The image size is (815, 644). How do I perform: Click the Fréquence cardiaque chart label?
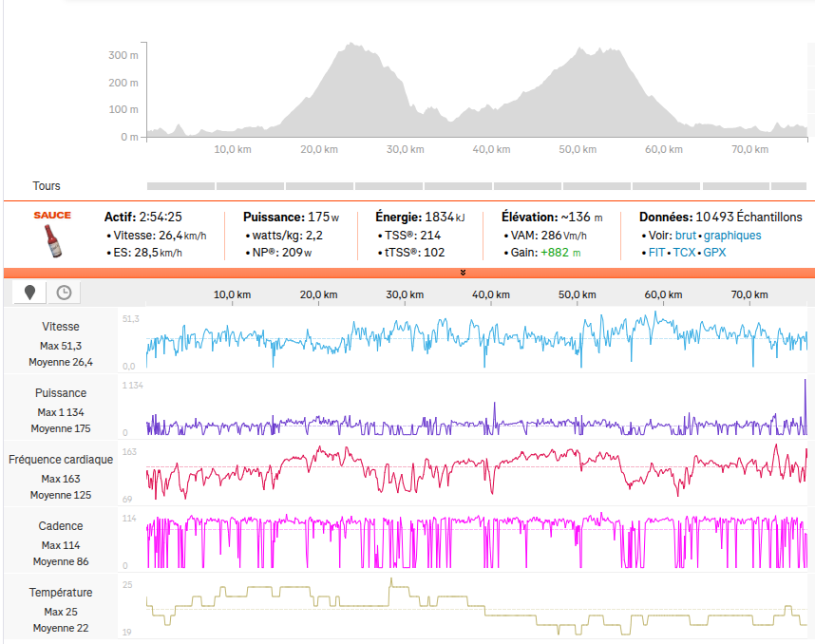(x=61, y=459)
